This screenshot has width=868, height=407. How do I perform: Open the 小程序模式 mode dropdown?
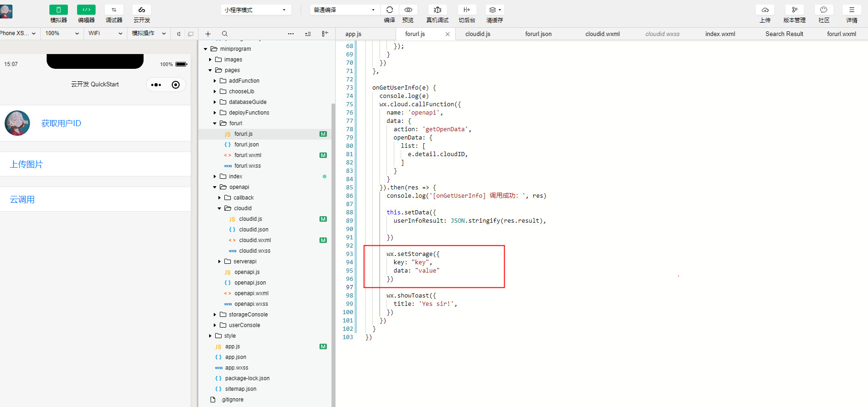point(256,10)
